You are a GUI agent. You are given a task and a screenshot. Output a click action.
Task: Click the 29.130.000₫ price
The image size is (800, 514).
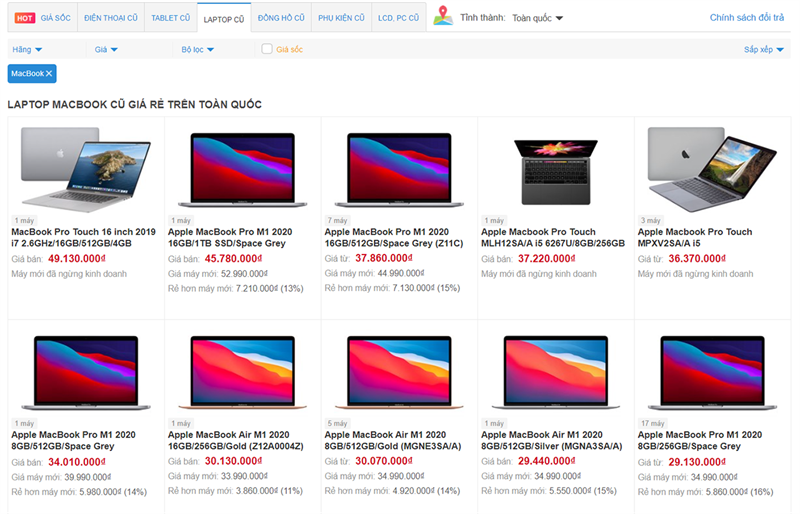click(697, 462)
